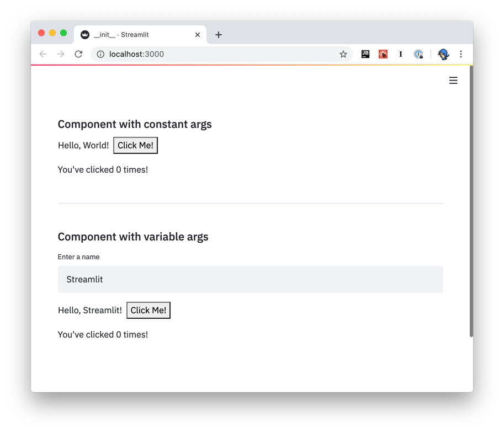Click the back navigation arrow

click(x=43, y=54)
